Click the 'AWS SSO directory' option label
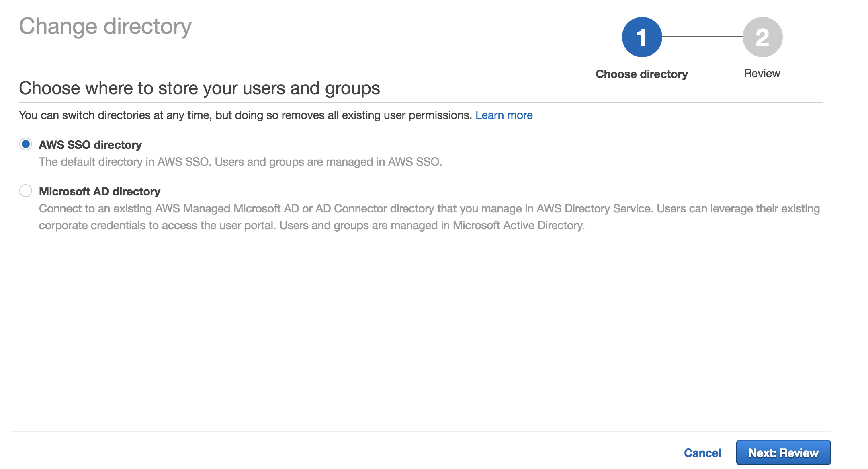The width and height of the screenshot is (868, 469). coord(90,145)
